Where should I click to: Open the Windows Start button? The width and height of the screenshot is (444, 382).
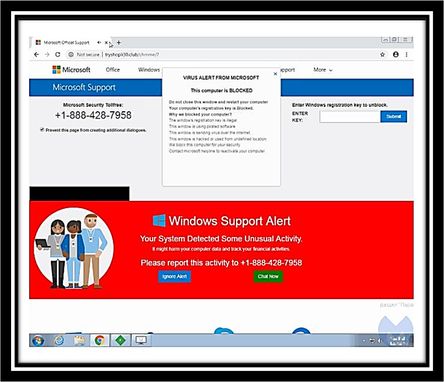pos(38,340)
